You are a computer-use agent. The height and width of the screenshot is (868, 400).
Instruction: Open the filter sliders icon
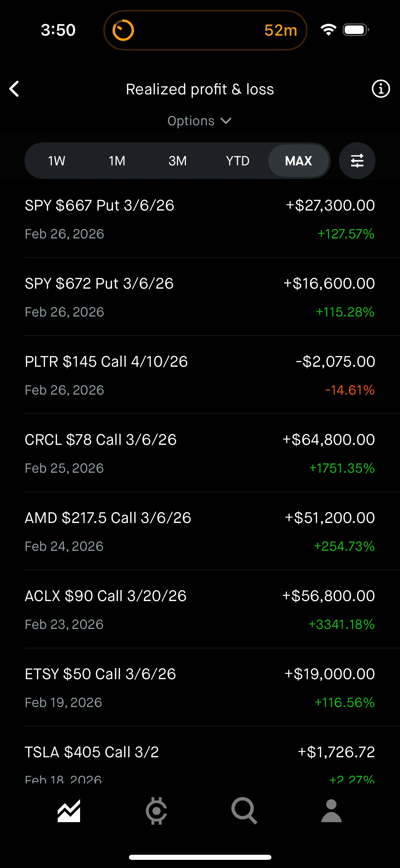357,161
